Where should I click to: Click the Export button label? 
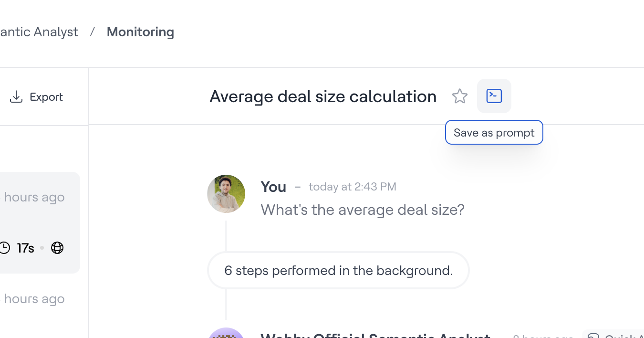click(x=46, y=97)
